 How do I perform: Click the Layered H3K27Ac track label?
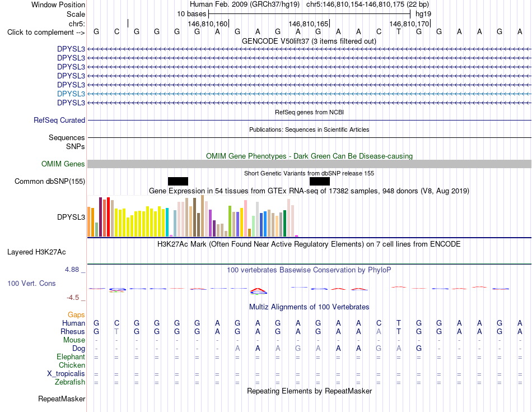click(x=36, y=252)
